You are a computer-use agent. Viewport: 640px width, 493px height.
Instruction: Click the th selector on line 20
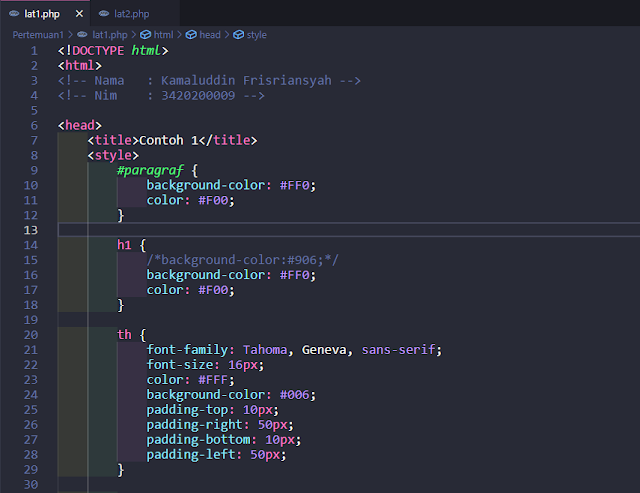124,335
